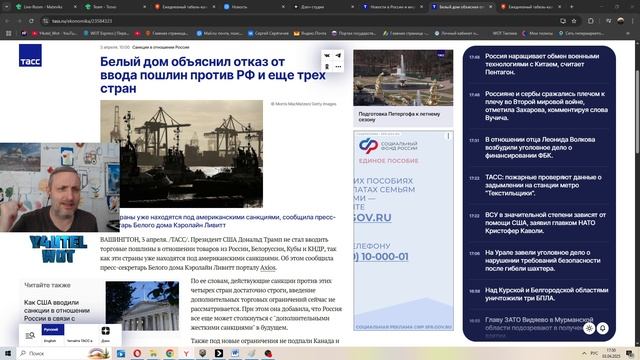Open Санкции в отношении России tag
This screenshot has height=360, width=640.
point(161,47)
